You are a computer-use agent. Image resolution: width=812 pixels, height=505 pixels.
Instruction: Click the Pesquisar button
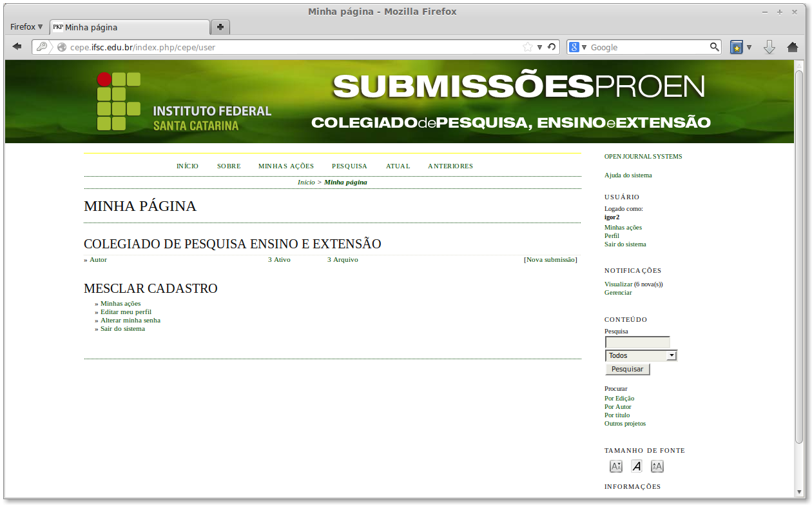[626, 368]
